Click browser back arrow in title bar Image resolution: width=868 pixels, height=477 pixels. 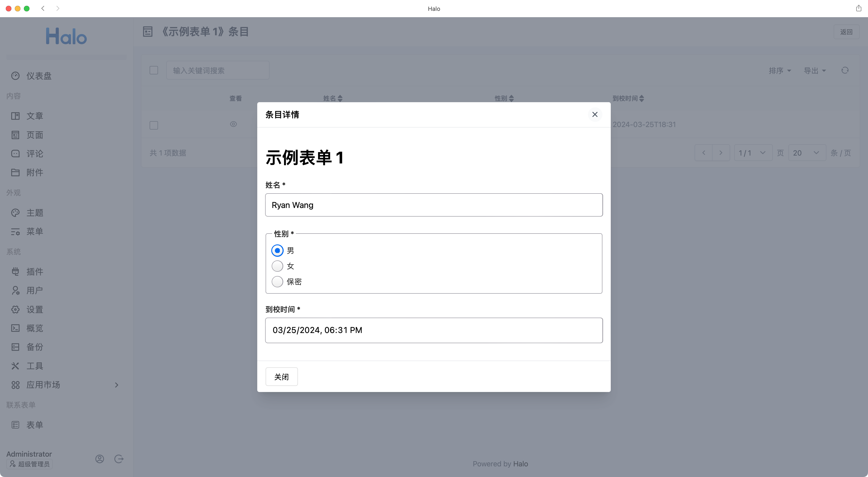tap(43, 8)
